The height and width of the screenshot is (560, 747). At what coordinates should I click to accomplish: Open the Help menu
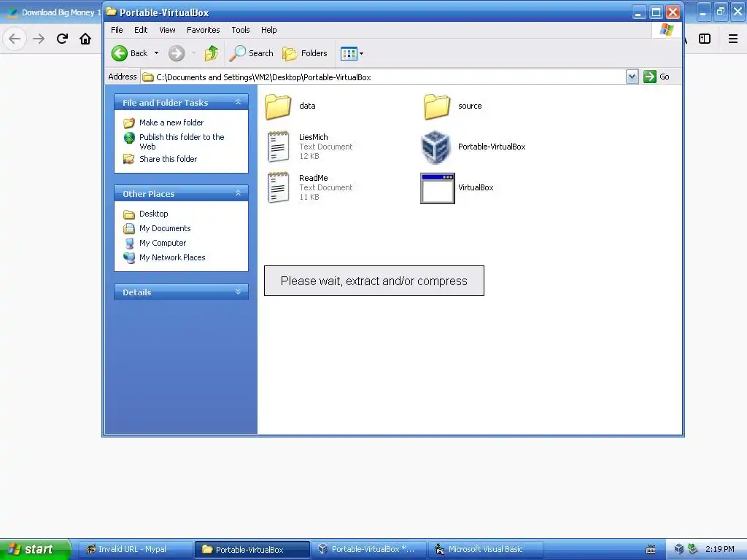[x=268, y=30]
